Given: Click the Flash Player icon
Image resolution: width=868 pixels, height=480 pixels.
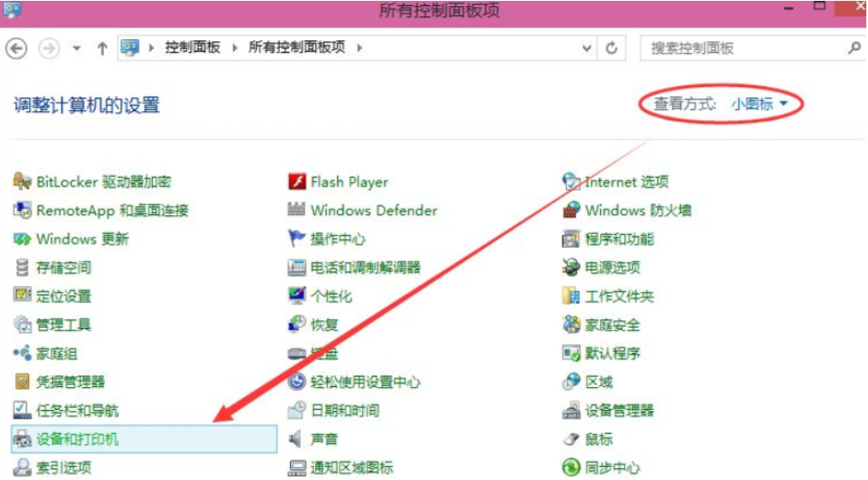Looking at the screenshot, I should [x=297, y=182].
